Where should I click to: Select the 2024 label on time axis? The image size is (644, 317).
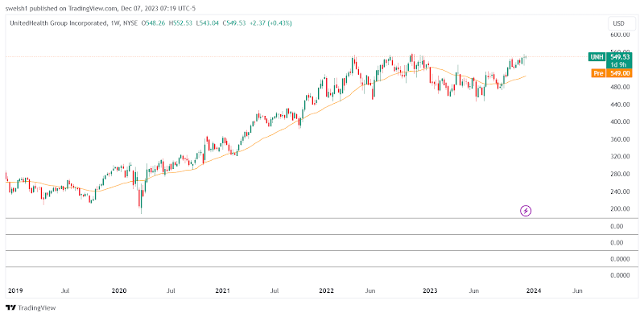[x=534, y=290]
